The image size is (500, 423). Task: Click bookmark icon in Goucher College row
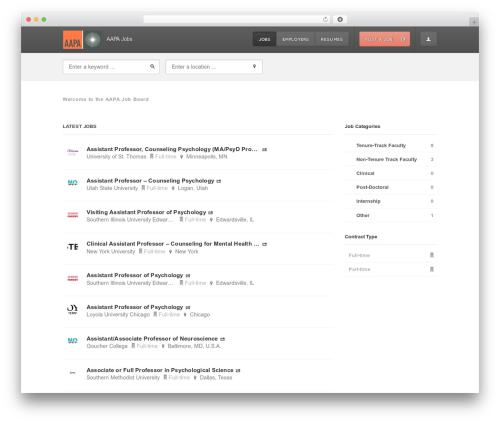(133, 346)
